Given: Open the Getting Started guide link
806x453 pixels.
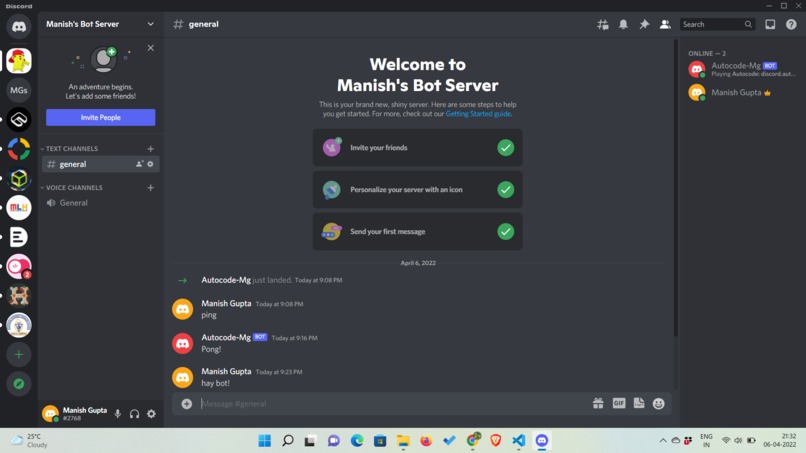Looking at the screenshot, I should [478, 114].
